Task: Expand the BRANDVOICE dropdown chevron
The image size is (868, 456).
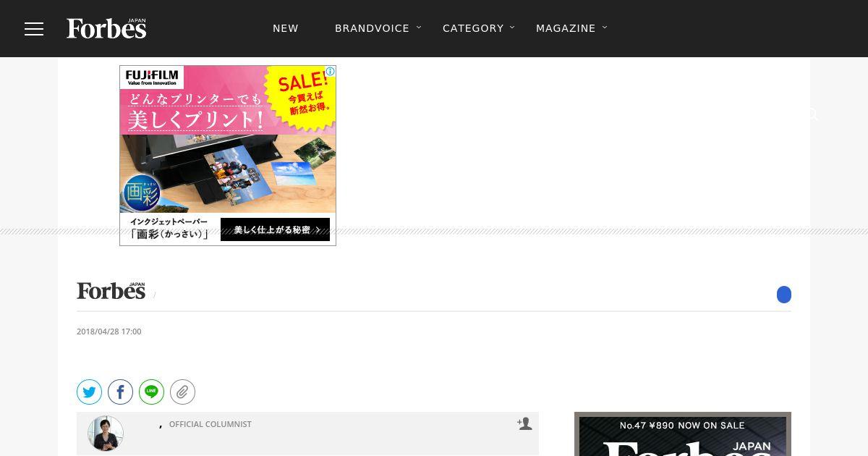Action: [419, 28]
